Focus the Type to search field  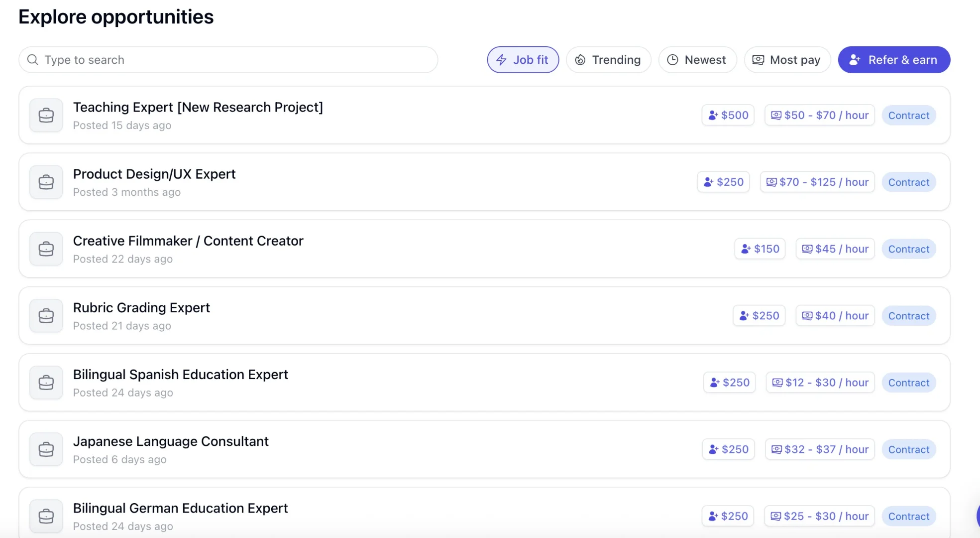(234, 60)
